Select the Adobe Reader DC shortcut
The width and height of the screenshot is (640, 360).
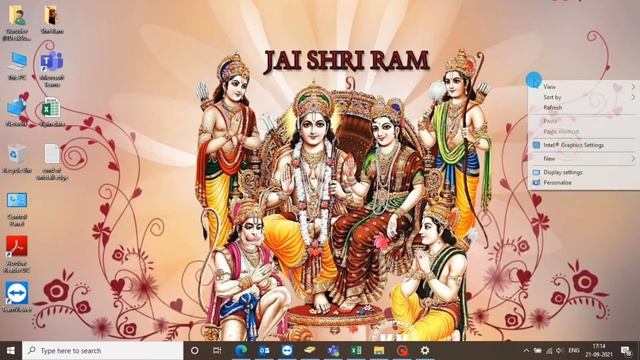[17, 254]
